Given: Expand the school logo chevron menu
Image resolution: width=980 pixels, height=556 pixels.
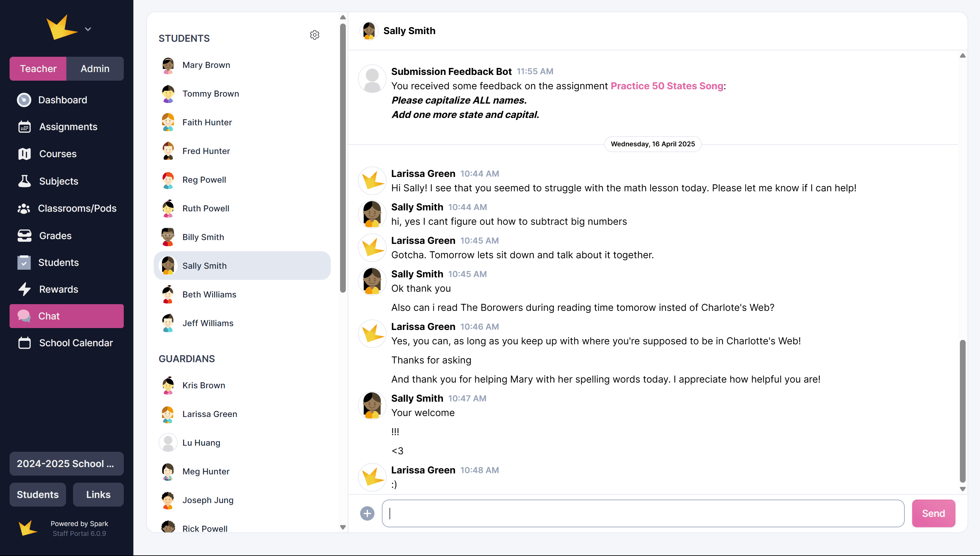Looking at the screenshot, I should coord(88,29).
